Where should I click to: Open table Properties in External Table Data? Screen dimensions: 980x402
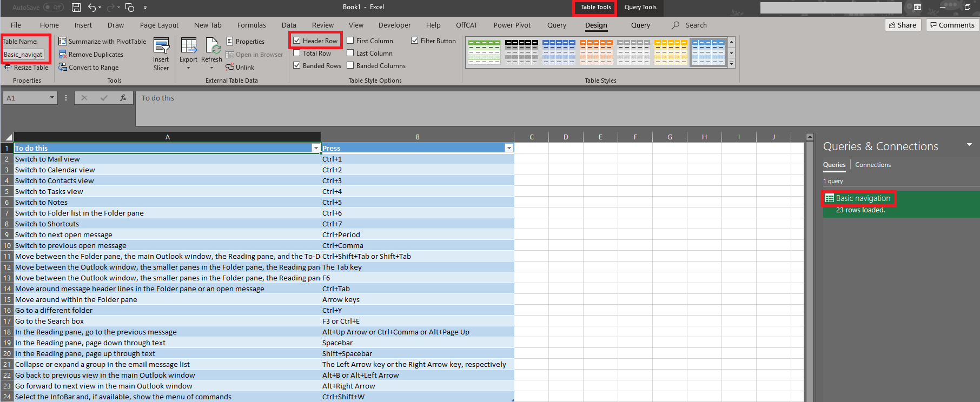click(x=245, y=42)
